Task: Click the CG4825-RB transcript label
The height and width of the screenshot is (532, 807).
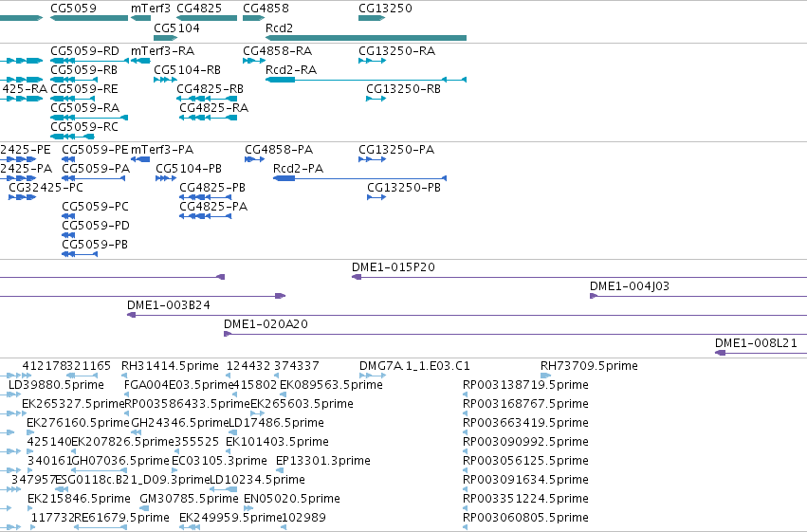Action: [x=210, y=89]
